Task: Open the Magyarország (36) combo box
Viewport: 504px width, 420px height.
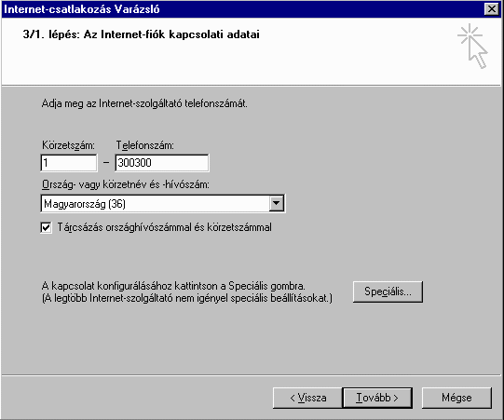Action: click(x=163, y=203)
